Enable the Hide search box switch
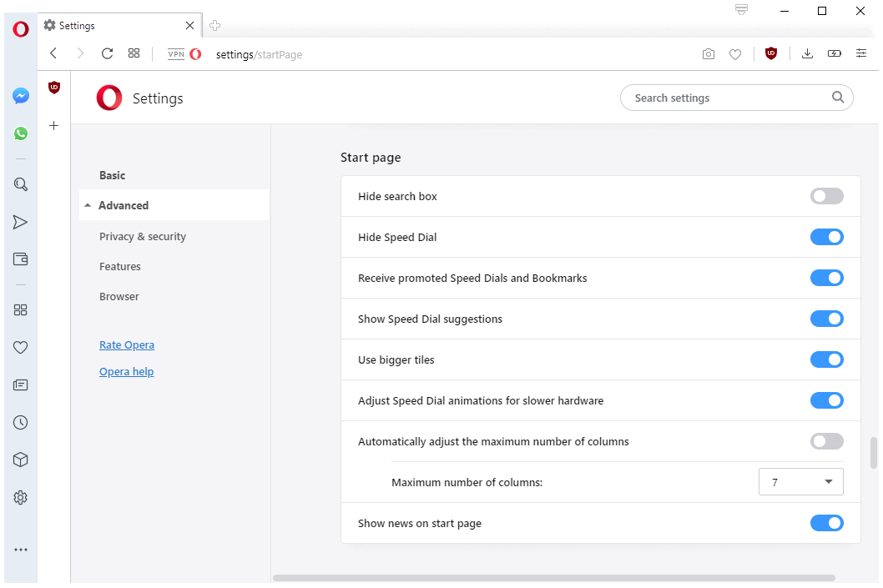 826,196
